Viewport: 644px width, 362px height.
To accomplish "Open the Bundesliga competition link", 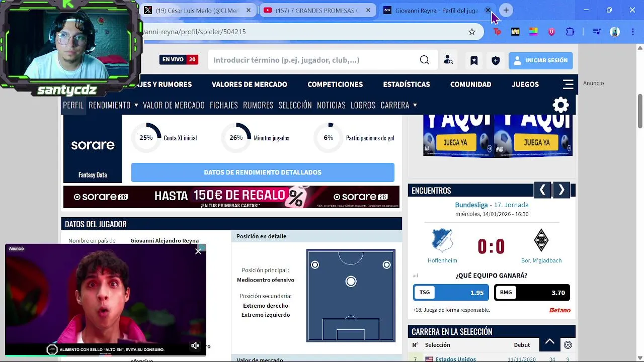I will (471, 205).
